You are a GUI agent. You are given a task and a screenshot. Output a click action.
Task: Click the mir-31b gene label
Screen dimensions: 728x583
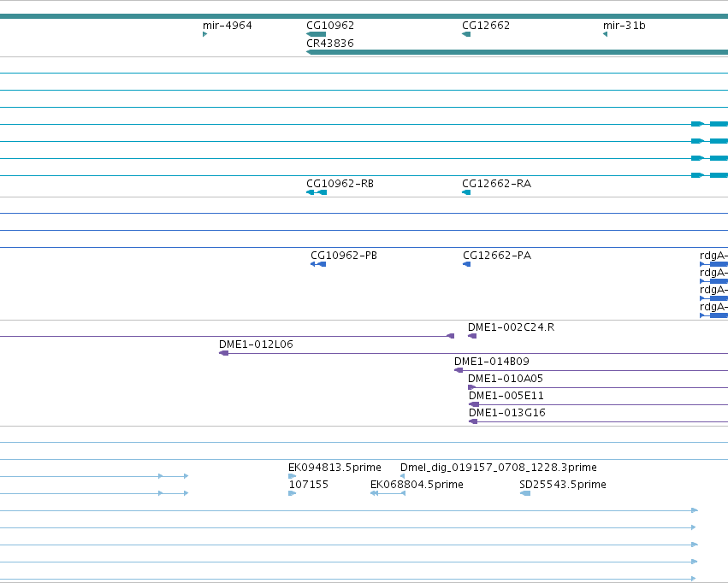tap(624, 26)
